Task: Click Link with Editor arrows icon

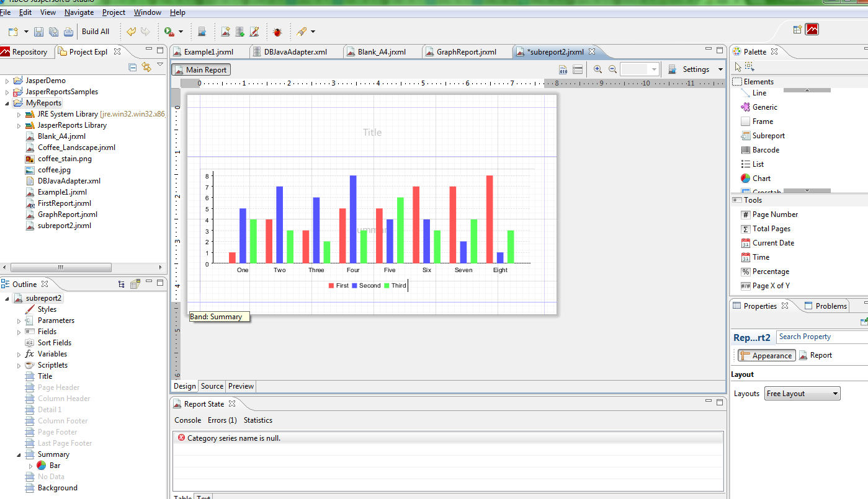Action: point(146,67)
